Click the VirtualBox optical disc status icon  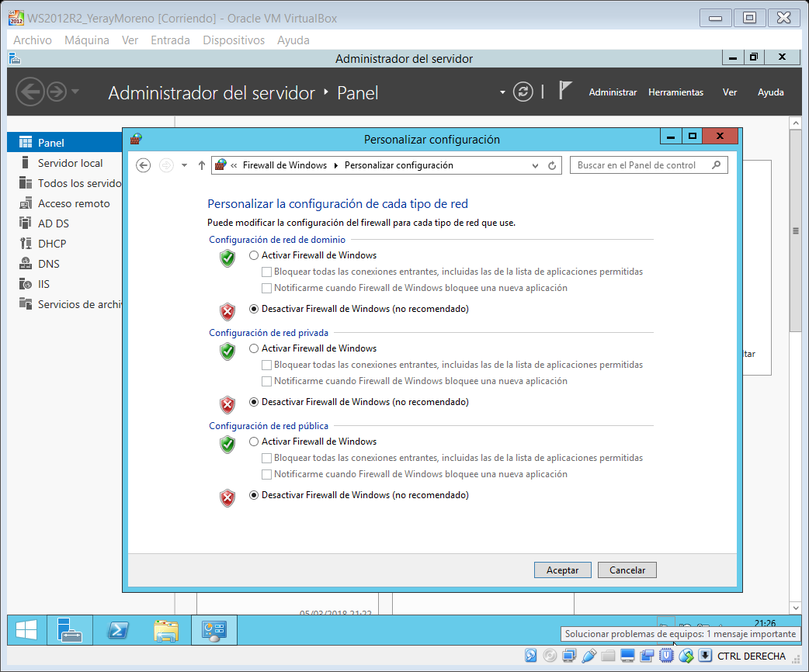(x=550, y=656)
